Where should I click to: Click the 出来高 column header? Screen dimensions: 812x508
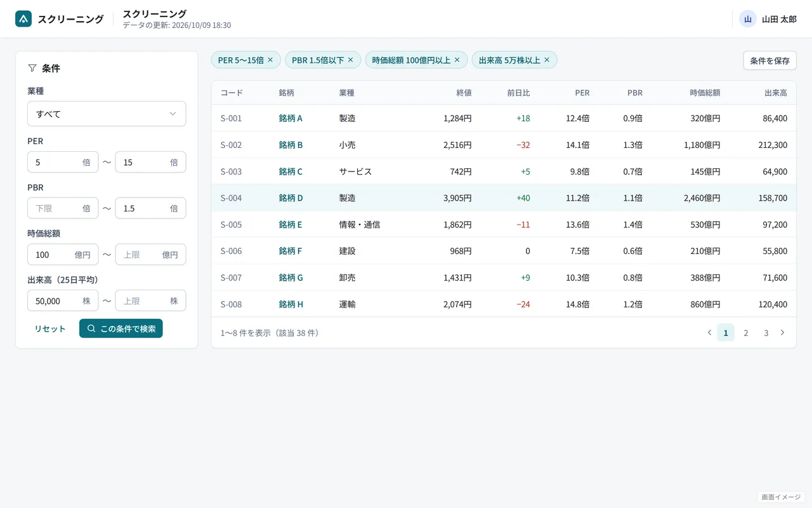click(776, 93)
